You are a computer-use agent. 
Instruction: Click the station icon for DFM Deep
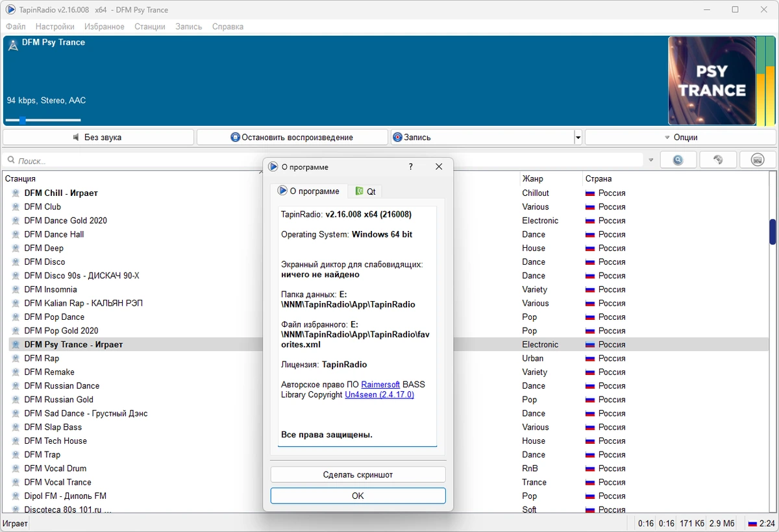pyautogui.click(x=16, y=248)
